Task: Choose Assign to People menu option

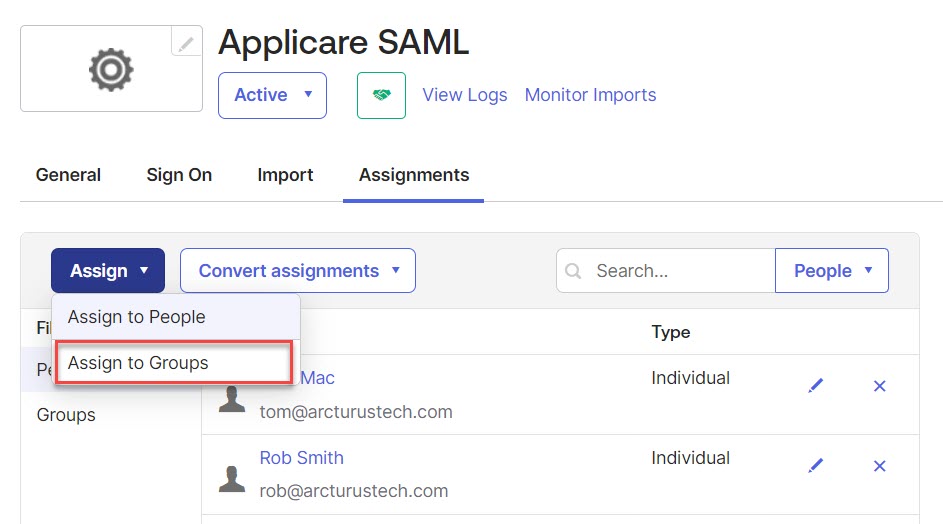Action: [137, 317]
